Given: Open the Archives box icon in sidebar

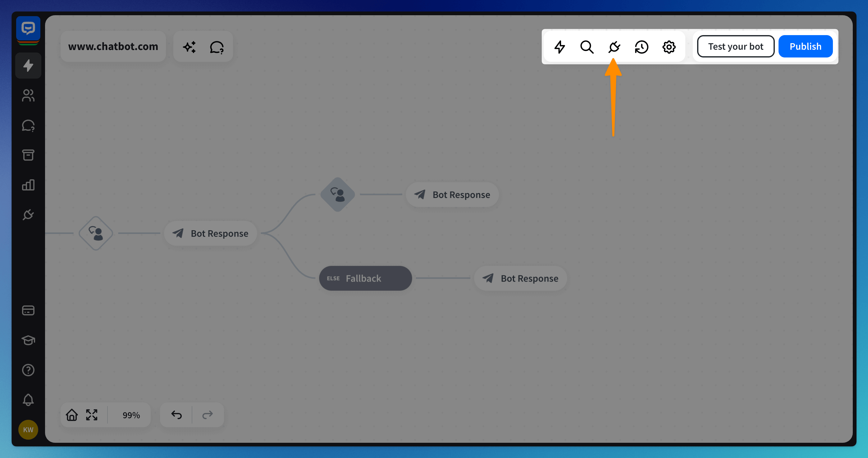Looking at the screenshot, I should point(28,155).
